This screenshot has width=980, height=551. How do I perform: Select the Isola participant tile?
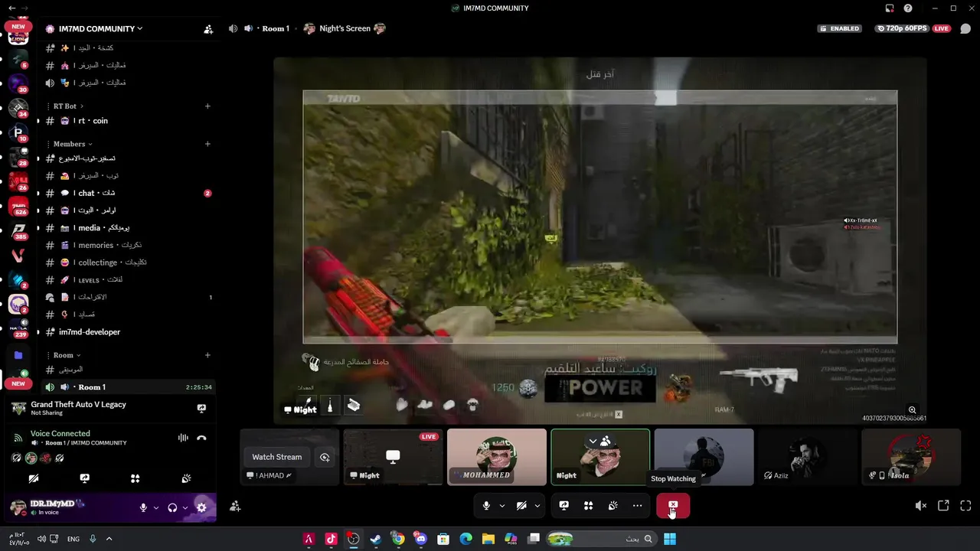coord(911,457)
